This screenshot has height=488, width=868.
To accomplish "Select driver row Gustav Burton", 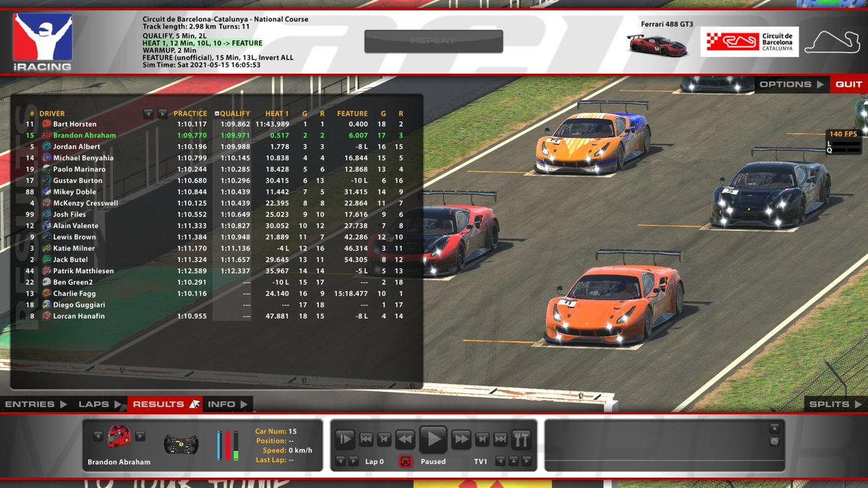I will 216,181.
